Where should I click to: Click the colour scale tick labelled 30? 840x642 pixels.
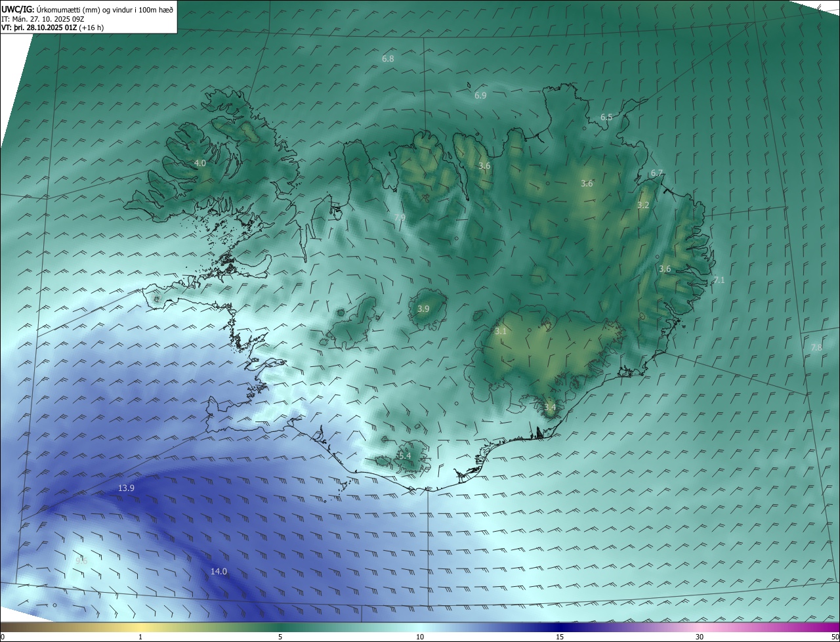(700, 637)
